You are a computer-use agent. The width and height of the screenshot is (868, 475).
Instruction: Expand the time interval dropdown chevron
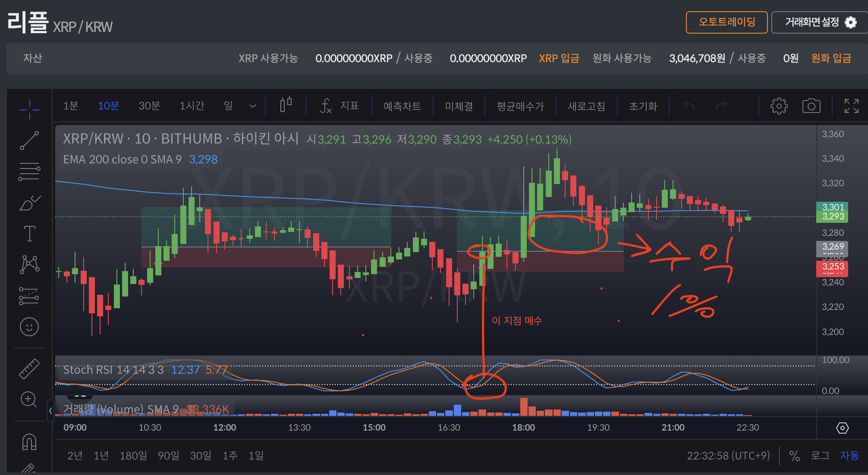[x=253, y=106]
